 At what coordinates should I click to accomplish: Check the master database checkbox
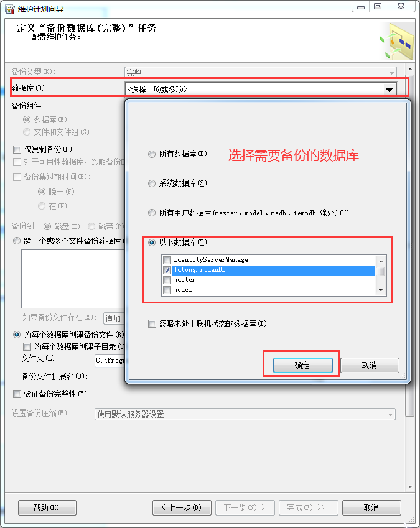click(x=167, y=280)
